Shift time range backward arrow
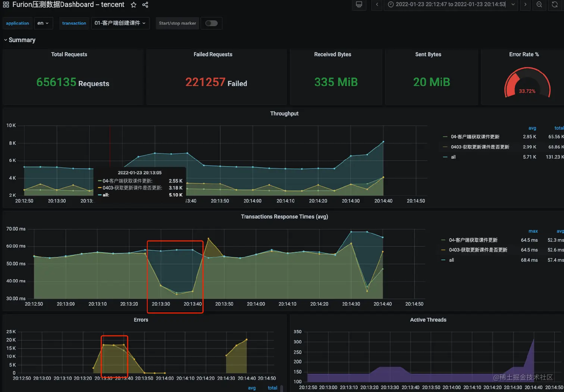The height and width of the screenshot is (392, 564). (377, 4)
